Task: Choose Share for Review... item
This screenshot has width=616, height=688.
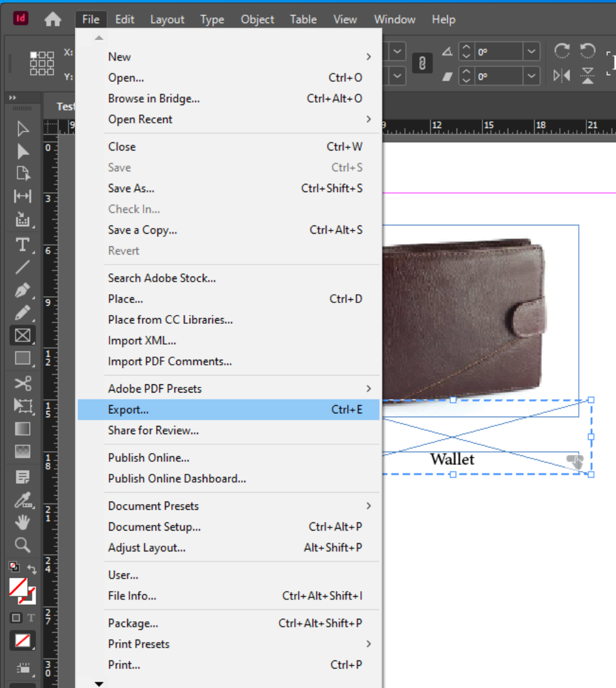Action: click(x=229, y=430)
